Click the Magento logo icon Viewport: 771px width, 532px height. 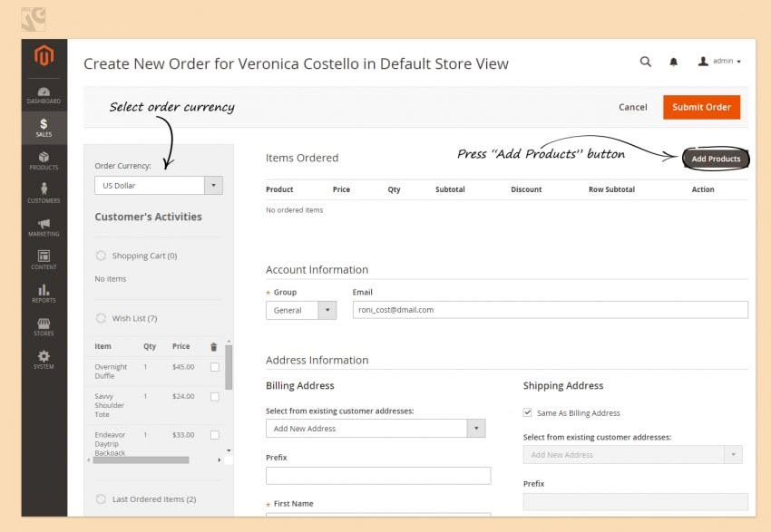tap(44, 55)
